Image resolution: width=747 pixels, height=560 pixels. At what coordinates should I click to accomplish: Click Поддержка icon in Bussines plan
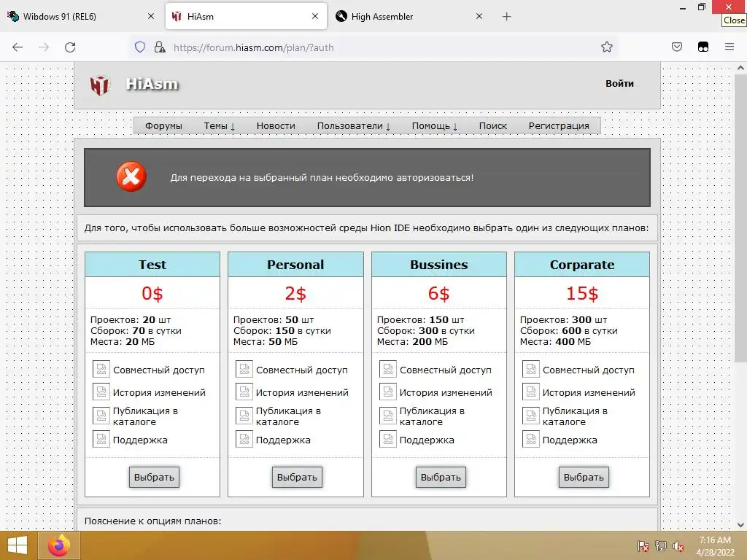click(x=388, y=439)
